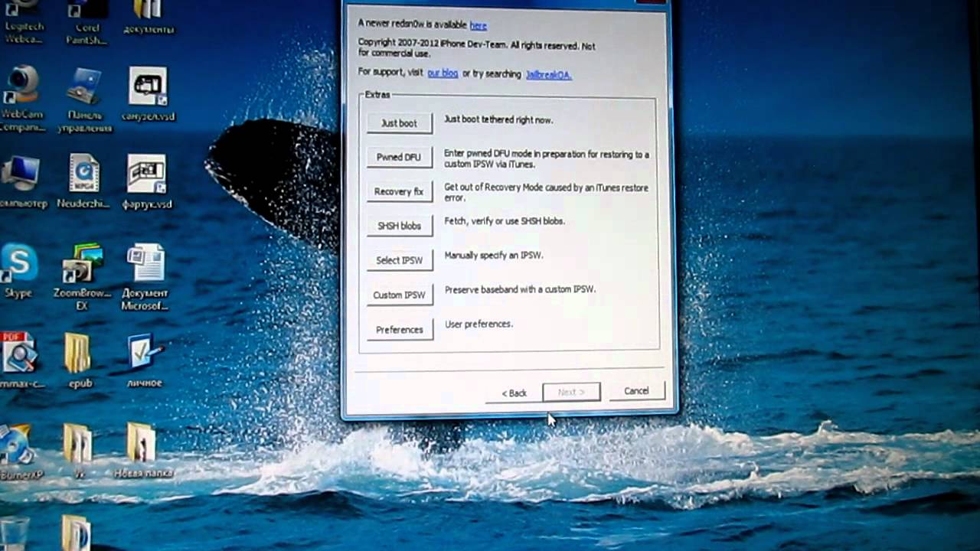980x551 pixels.
Task: Click the 'User preferences.' text
Action: point(479,324)
